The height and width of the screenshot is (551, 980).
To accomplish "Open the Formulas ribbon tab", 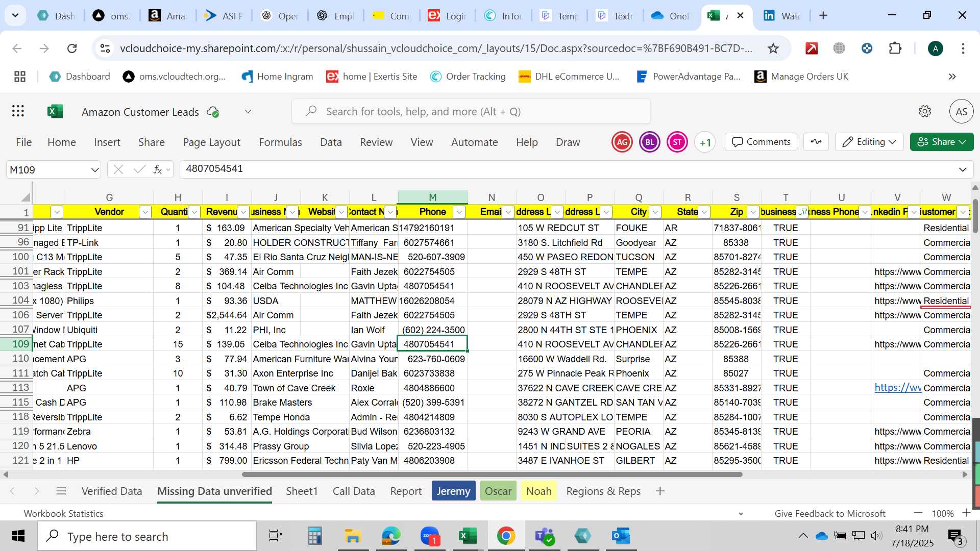I will 280,142.
